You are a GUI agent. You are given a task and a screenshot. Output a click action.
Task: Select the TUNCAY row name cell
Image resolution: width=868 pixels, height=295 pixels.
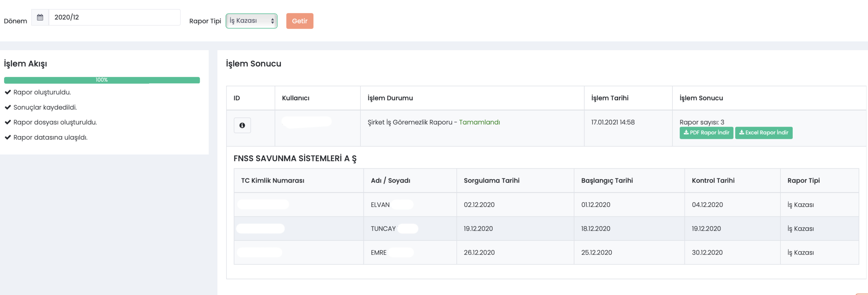pos(383,229)
